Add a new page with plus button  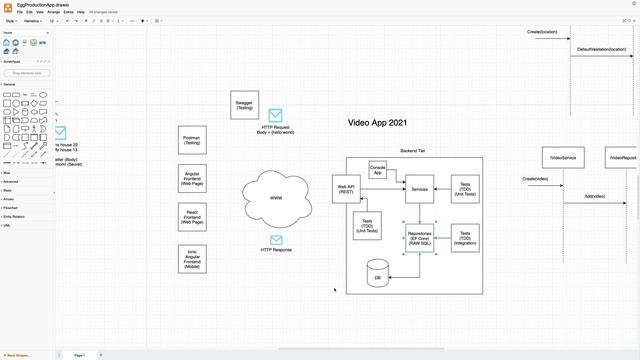pos(101,355)
